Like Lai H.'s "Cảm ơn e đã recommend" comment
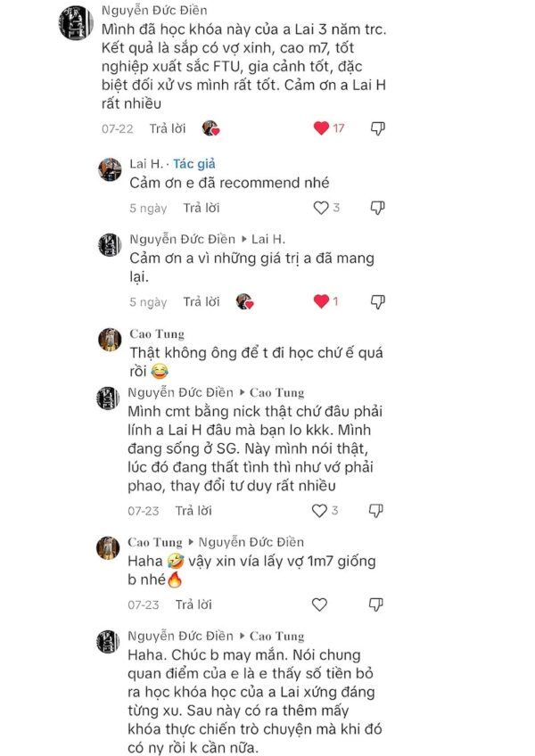This screenshot has height=756, width=535. (320, 208)
